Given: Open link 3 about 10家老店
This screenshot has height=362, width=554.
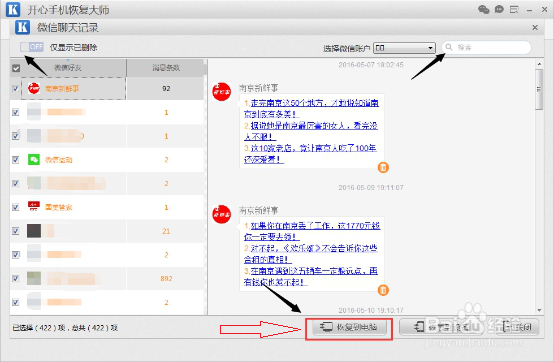Looking at the screenshot, I should pyautogui.click(x=310, y=154).
